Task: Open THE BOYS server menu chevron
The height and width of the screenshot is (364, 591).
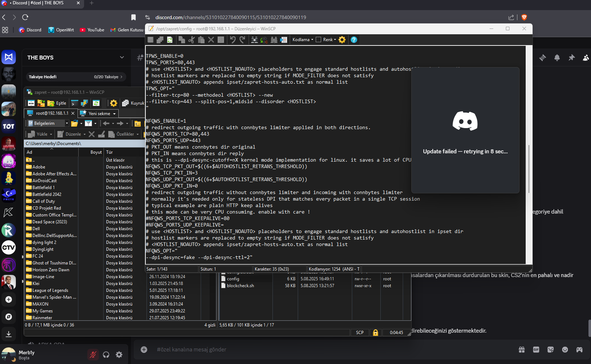Action: (122, 57)
